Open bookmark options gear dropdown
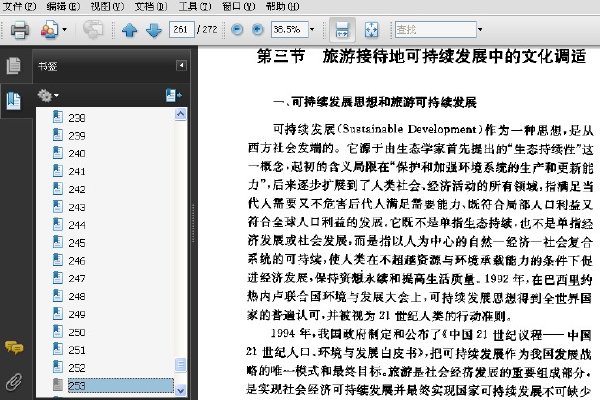The image size is (600, 400). pos(48,95)
